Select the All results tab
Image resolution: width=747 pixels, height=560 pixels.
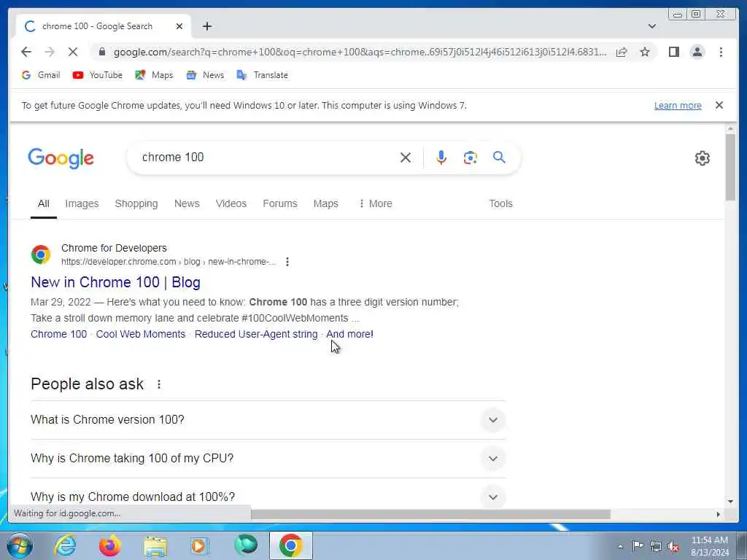pyautogui.click(x=43, y=203)
